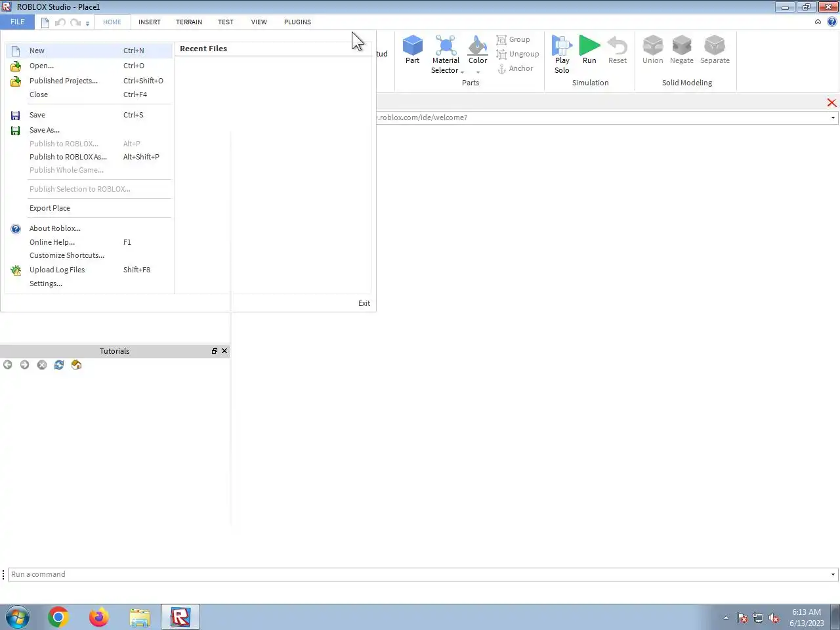
Task: Click Exit at bottom of File menu
Action: 364,303
